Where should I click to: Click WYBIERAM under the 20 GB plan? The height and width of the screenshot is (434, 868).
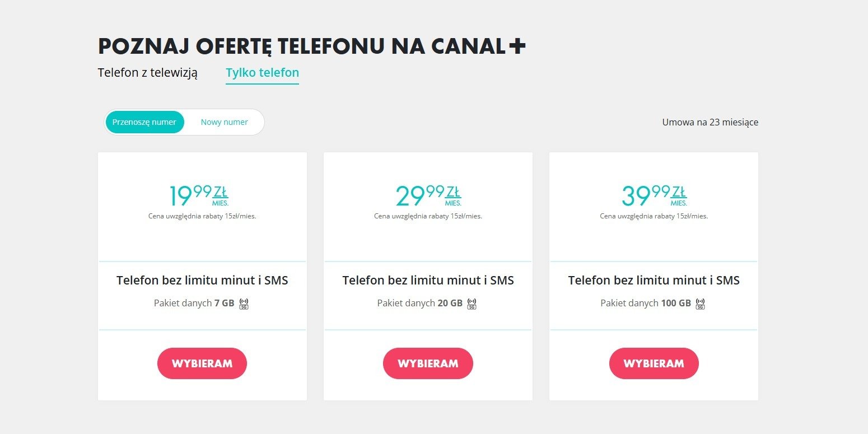pyautogui.click(x=427, y=363)
